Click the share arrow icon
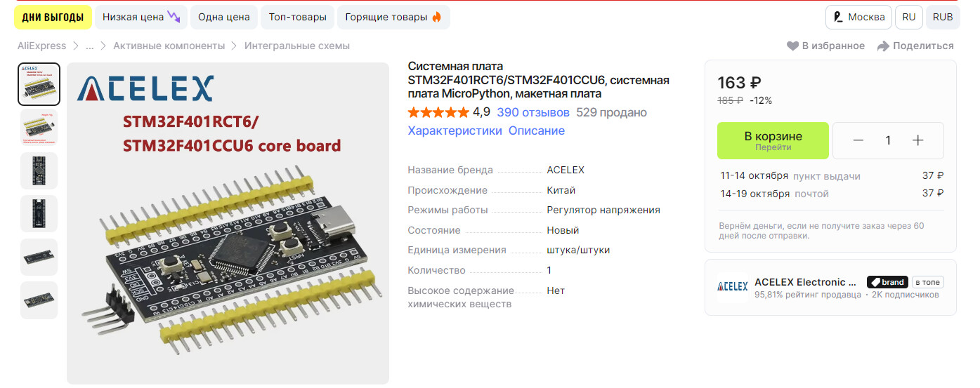Screen dimensions: 980x388 pos(883,46)
